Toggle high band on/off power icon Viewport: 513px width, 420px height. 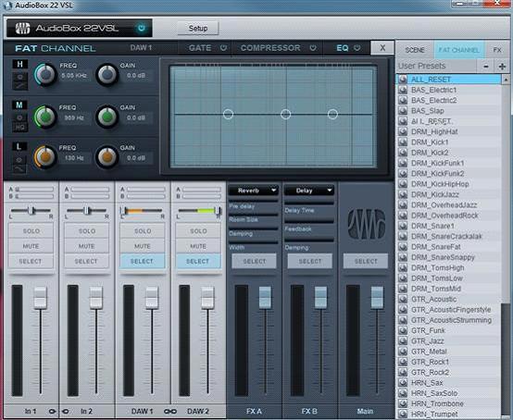(20, 77)
